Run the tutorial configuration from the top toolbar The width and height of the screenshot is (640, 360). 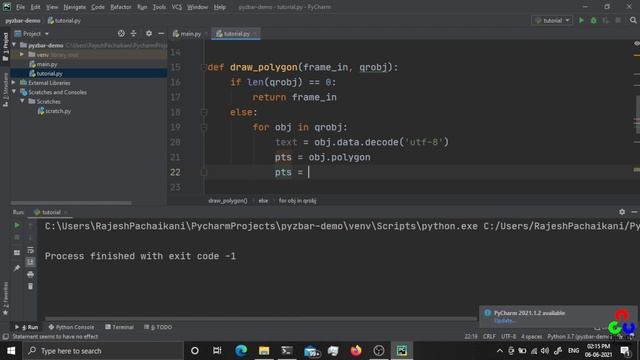click(x=581, y=20)
